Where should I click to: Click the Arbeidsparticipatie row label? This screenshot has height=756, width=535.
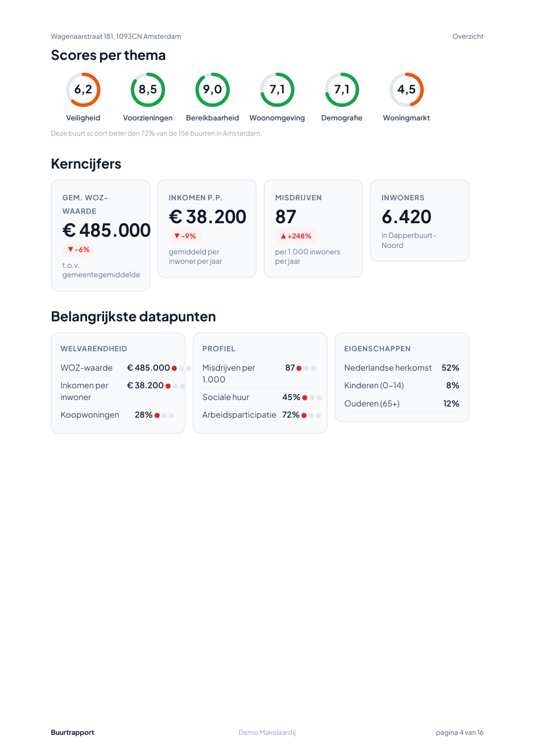click(x=239, y=415)
